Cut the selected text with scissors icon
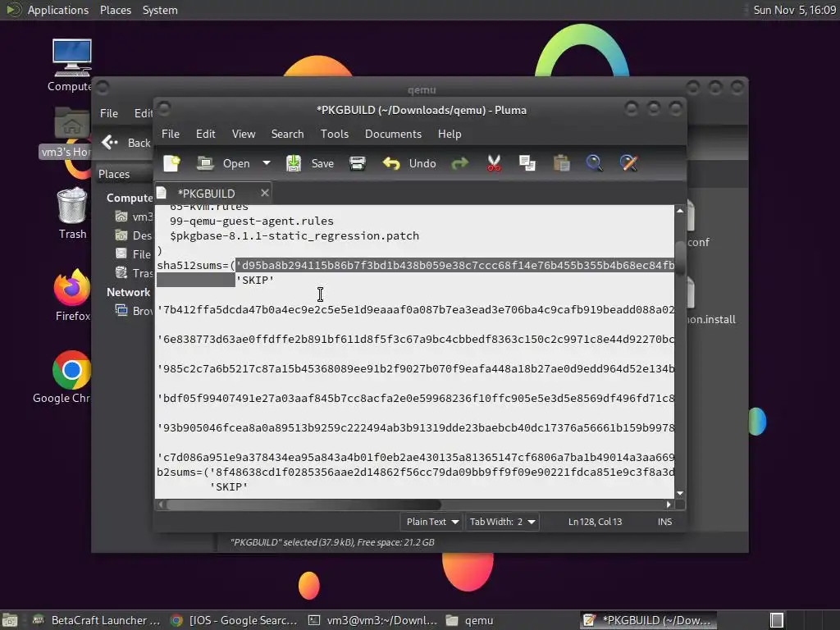Viewport: 840px width, 630px height. tap(494, 163)
